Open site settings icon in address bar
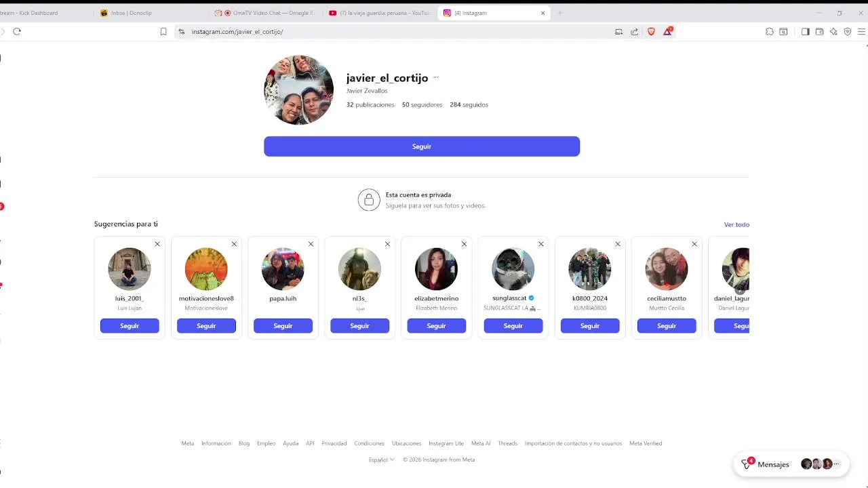Viewport: 868px width, 488px height. coord(181,31)
